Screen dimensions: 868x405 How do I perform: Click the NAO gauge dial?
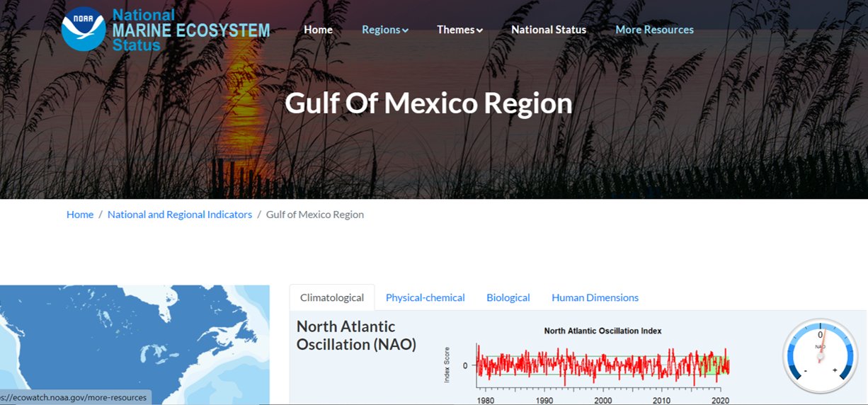click(820, 355)
